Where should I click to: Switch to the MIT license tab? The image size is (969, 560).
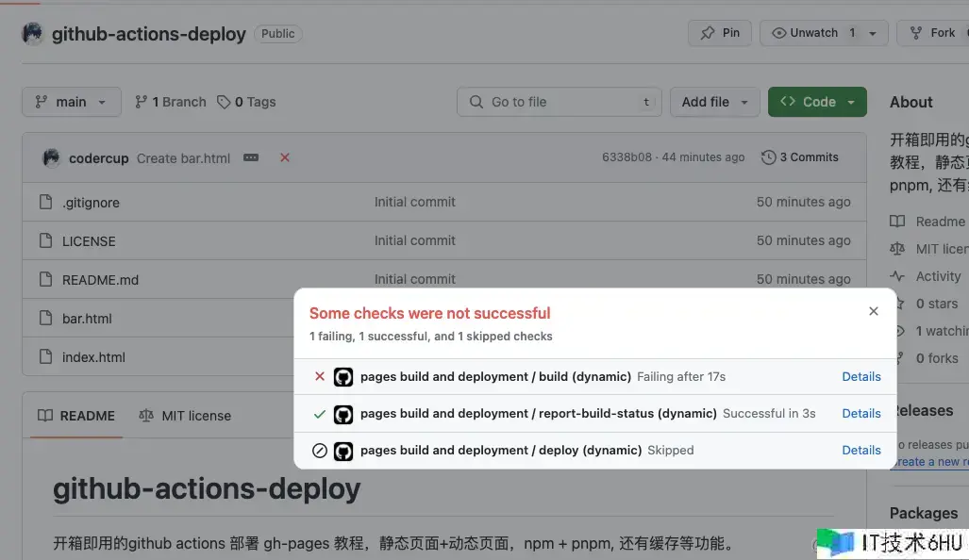185,416
